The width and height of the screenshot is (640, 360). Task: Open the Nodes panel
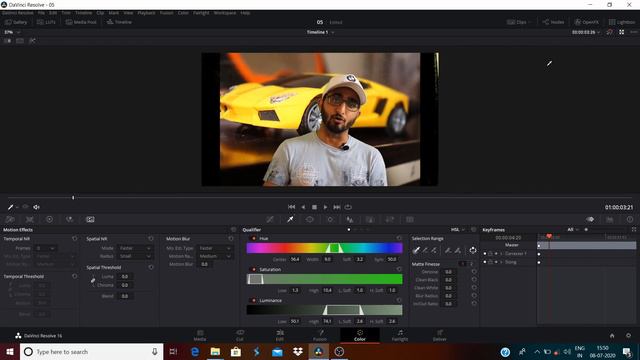553,22
